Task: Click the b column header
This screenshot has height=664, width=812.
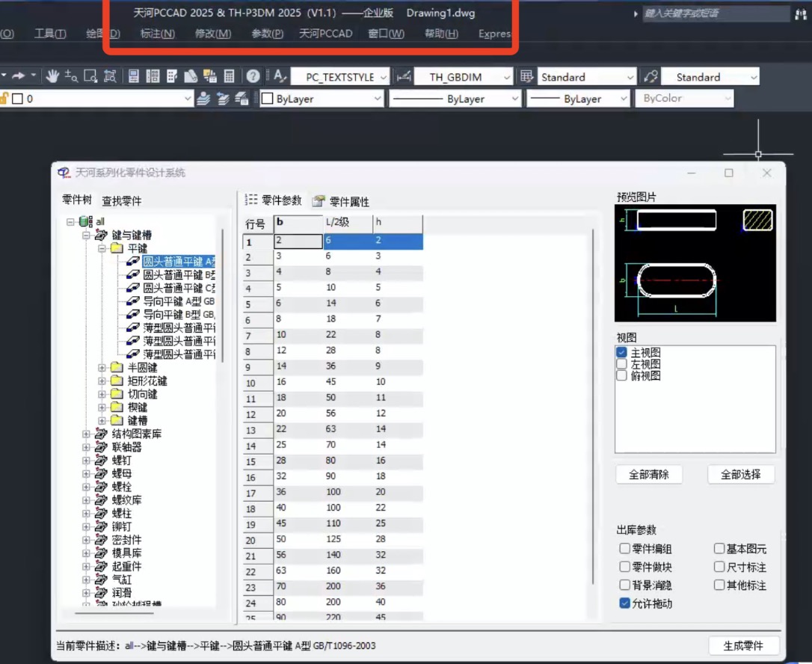Action: (298, 224)
